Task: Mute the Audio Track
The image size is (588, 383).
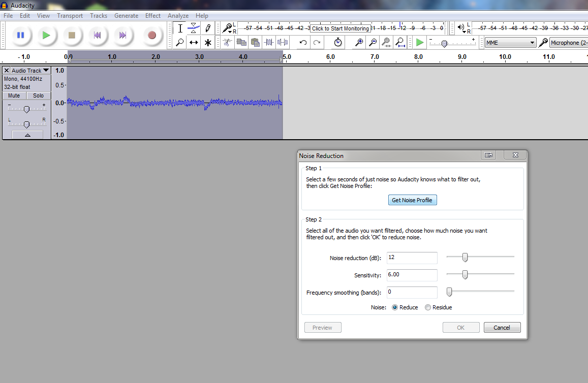Action: pos(14,95)
